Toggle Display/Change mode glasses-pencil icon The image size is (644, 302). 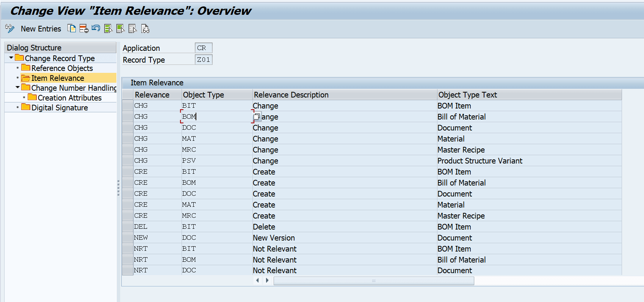coord(9,28)
